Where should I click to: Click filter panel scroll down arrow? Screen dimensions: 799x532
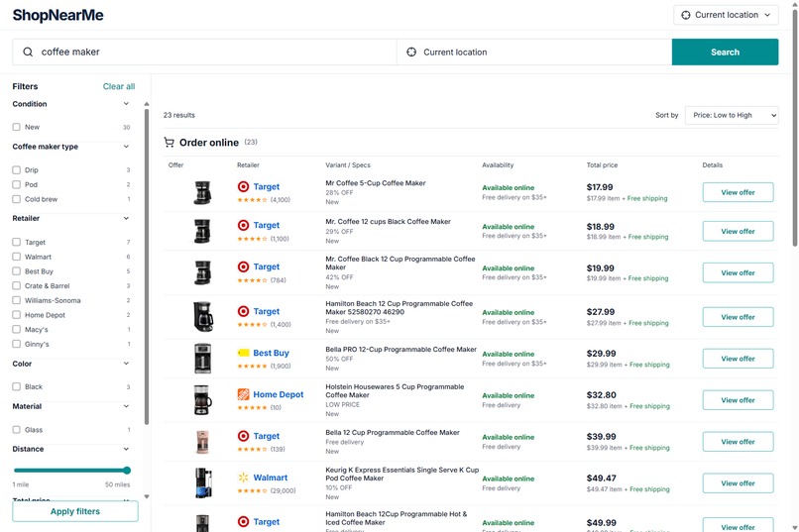point(147,496)
